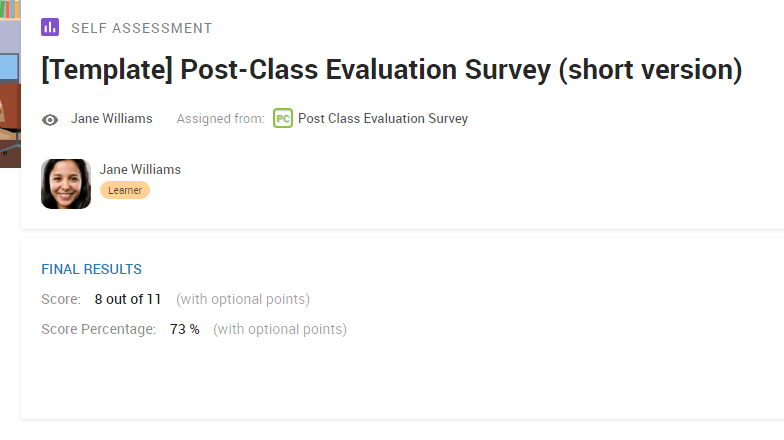This screenshot has width=784, height=440.
Task: Click the survey title heading
Action: [x=392, y=70]
